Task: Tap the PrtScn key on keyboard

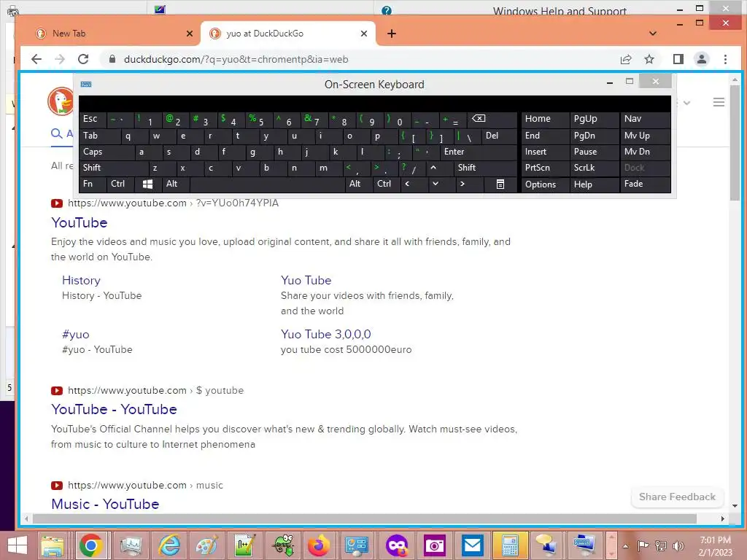Action: [546, 168]
